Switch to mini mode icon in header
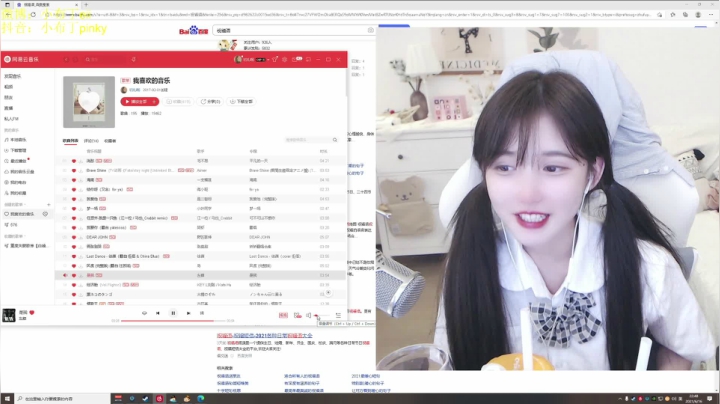The width and height of the screenshot is (720, 404). coord(309,59)
